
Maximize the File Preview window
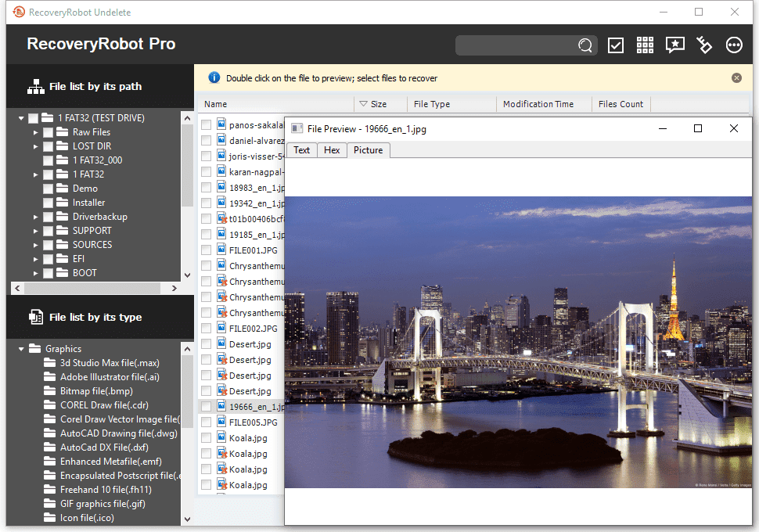[697, 128]
